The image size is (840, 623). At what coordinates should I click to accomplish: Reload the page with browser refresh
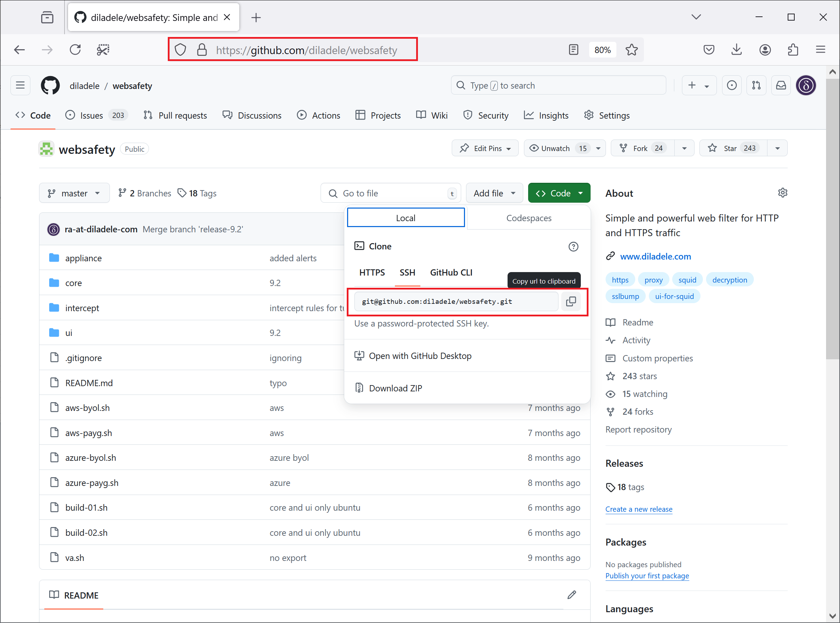75,50
